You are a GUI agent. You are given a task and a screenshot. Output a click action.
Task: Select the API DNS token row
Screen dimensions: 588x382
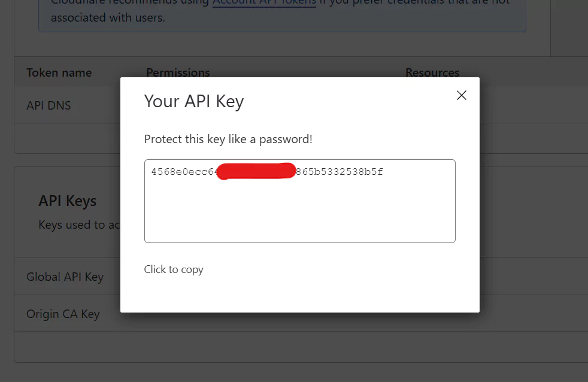pyautogui.click(x=49, y=105)
